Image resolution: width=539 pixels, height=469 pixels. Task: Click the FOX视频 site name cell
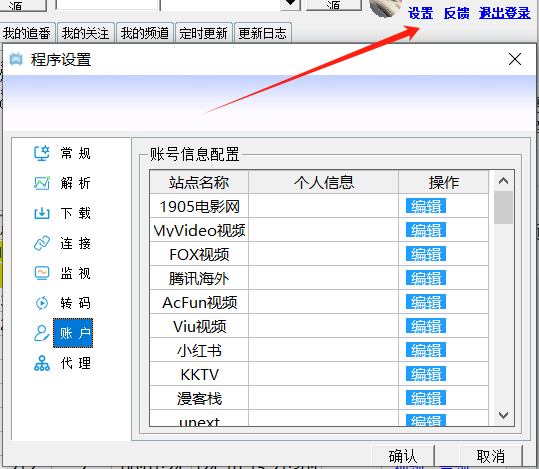[199, 254]
